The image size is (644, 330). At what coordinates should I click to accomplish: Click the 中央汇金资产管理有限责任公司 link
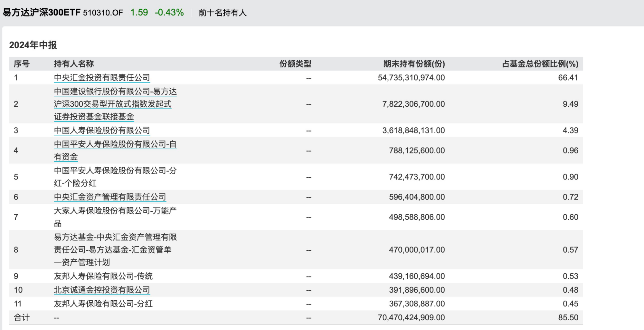pos(110,197)
